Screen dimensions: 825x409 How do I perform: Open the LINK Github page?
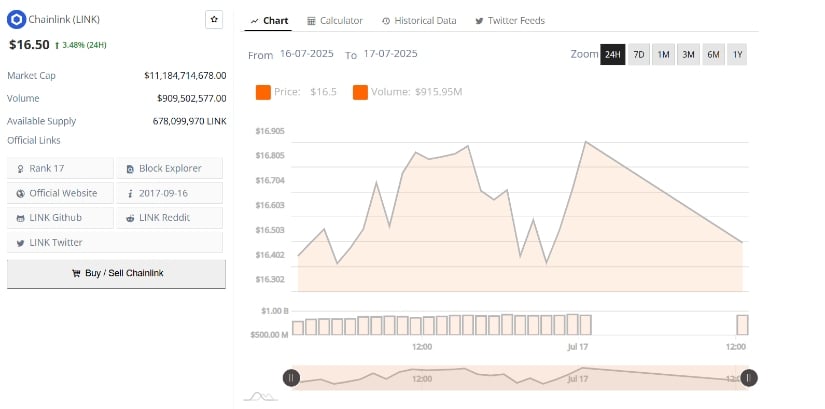pos(60,218)
